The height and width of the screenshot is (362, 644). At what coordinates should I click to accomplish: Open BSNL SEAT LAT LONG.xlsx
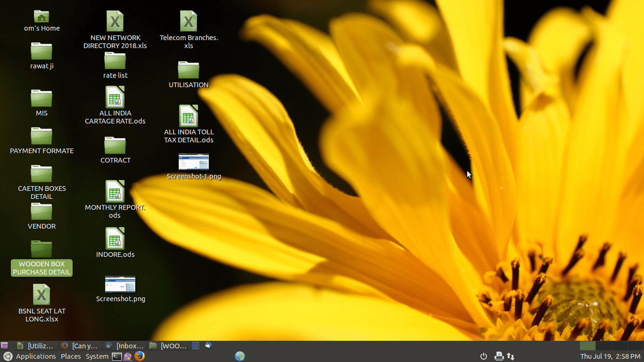click(41, 295)
